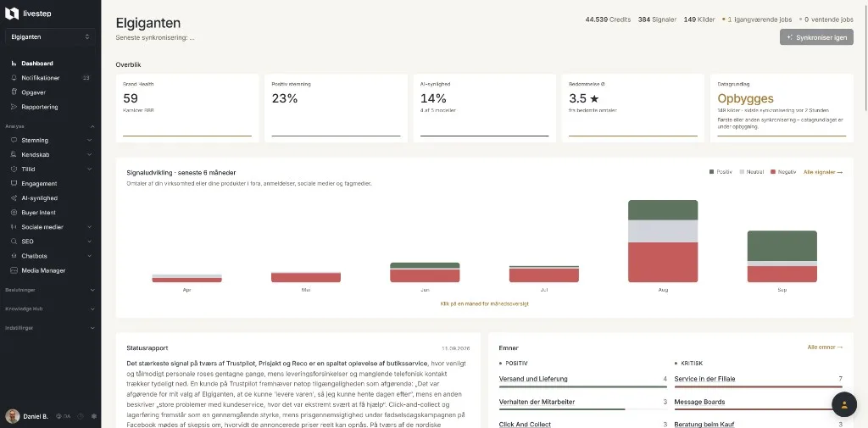Open AI-synlighed via its sparkle icon
The height and width of the screenshot is (428, 868).
[14, 198]
